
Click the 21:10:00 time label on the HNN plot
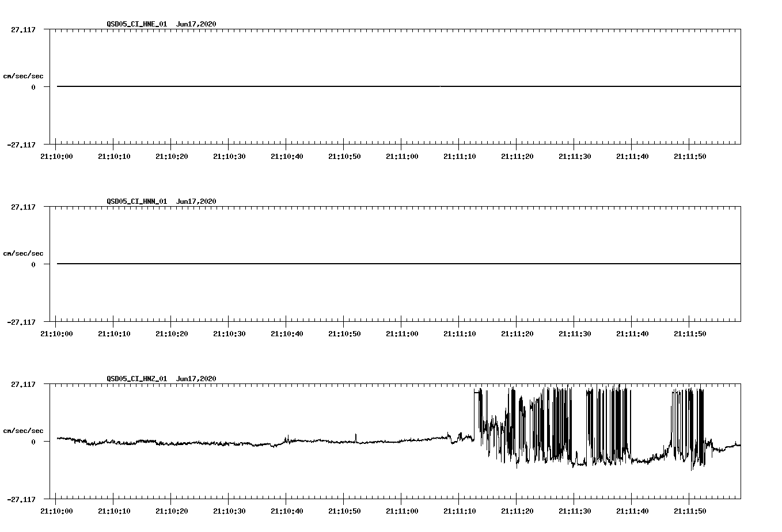(56, 334)
